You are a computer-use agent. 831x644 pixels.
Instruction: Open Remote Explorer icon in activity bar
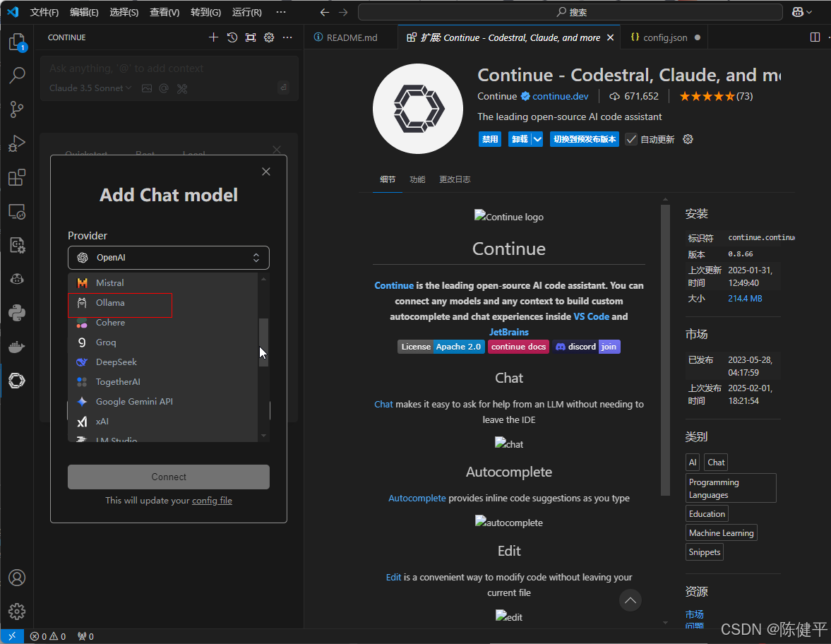tap(17, 211)
